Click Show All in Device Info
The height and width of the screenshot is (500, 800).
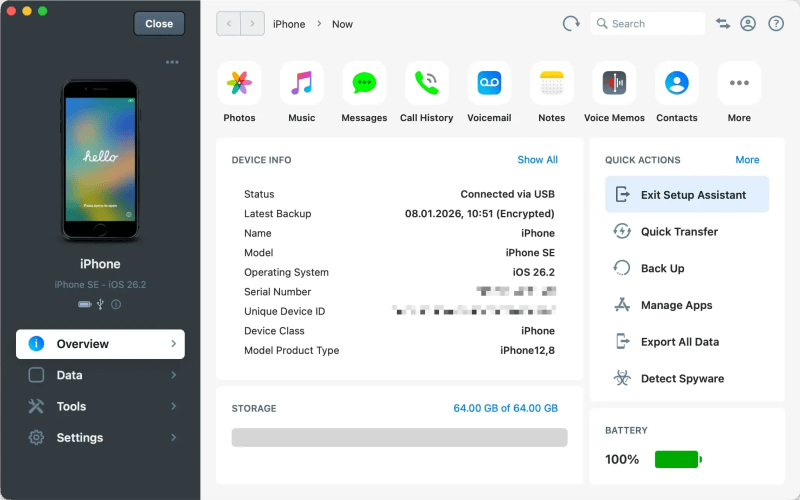tap(537, 160)
